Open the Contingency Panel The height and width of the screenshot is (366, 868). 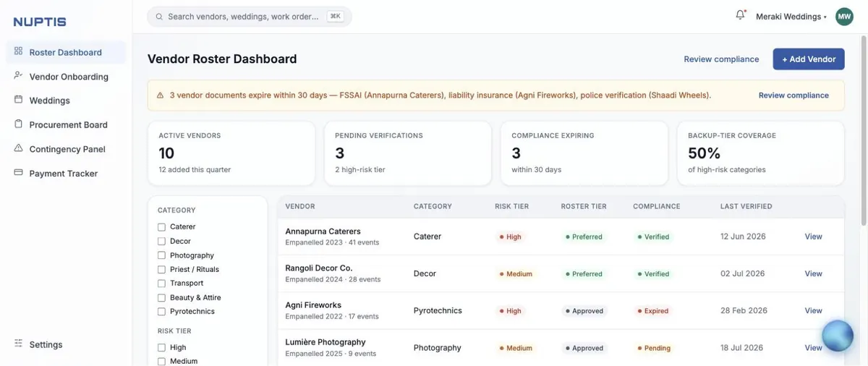(66, 149)
